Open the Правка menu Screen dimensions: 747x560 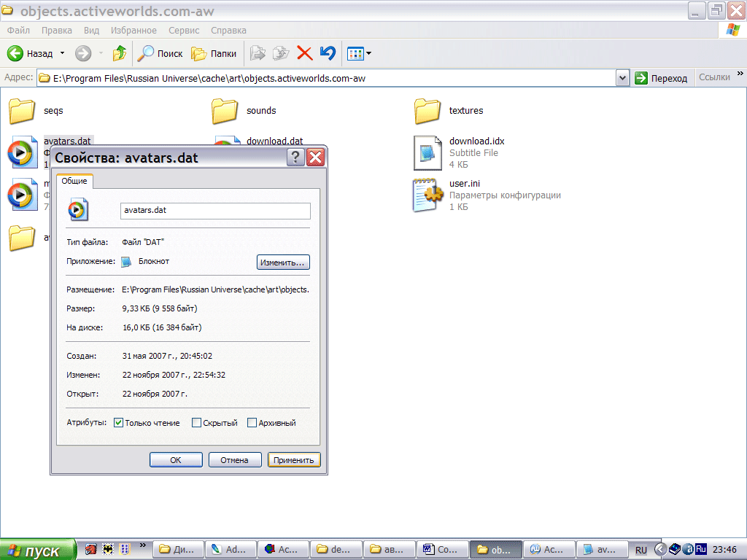pos(57,31)
